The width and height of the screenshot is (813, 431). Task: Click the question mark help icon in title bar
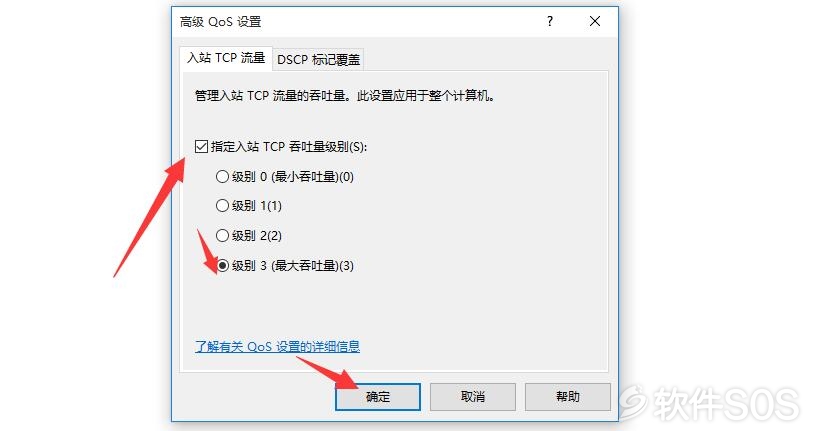pyautogui.click(x=550, y=21)
